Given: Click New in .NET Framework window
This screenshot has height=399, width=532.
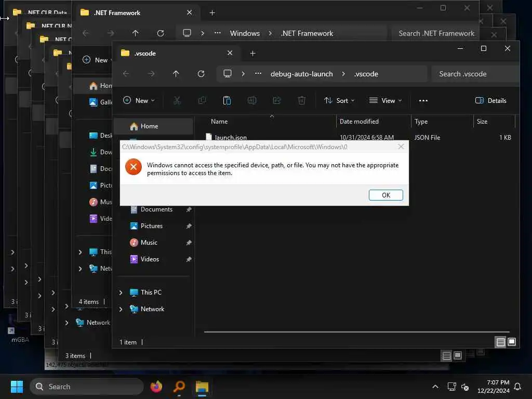Looking at the screenshot, I should point(97,60).
